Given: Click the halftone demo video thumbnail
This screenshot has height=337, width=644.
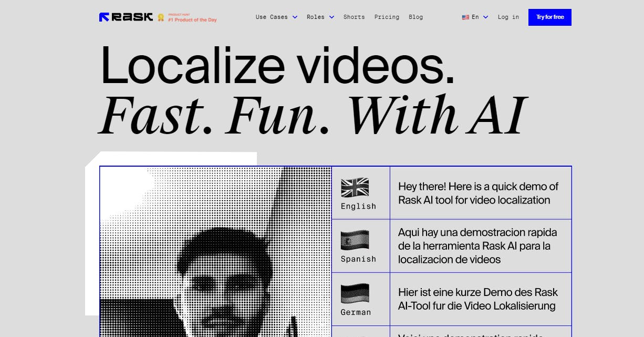Looking at the screenshot, I should (x=215, y=252).
